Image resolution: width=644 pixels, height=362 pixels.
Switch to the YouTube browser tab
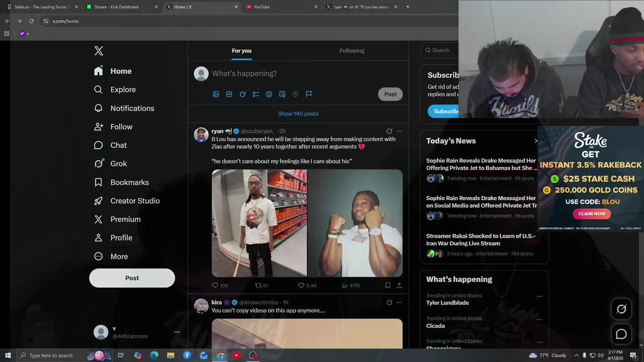[x=281, y=7]
